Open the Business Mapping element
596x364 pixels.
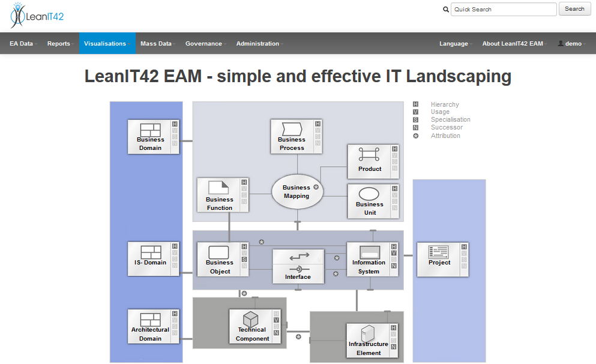point(296,191)
